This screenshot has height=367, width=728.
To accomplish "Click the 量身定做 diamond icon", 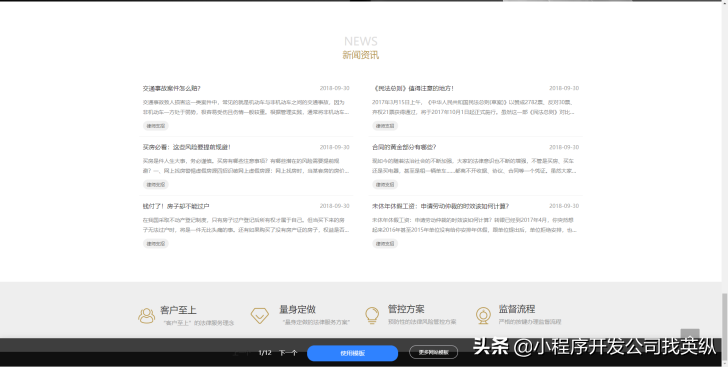I will 260,316.
